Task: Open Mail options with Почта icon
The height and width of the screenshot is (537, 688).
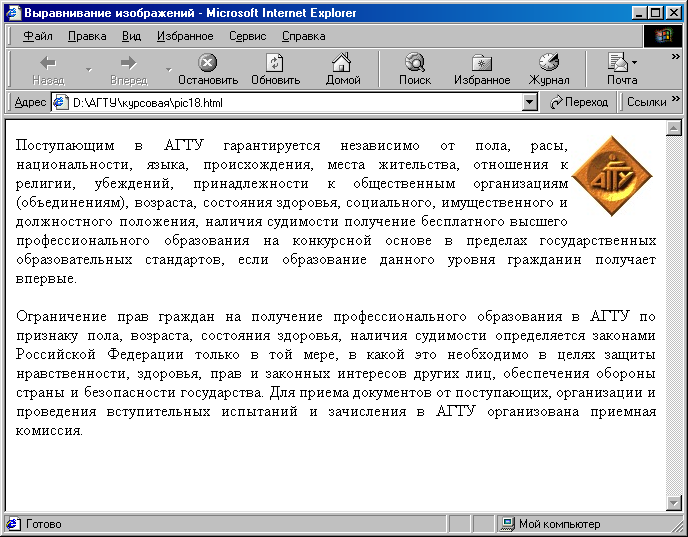Action: (x=618, y=62)
